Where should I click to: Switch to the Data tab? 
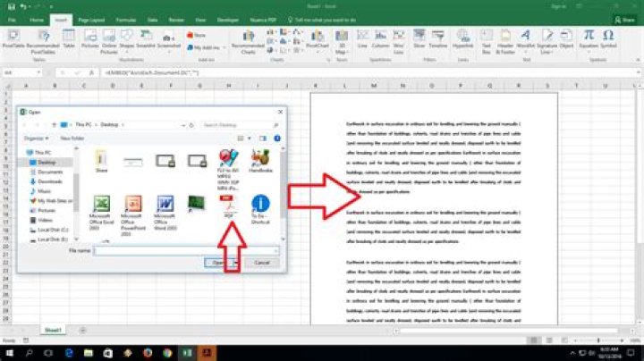click(152, 20)
